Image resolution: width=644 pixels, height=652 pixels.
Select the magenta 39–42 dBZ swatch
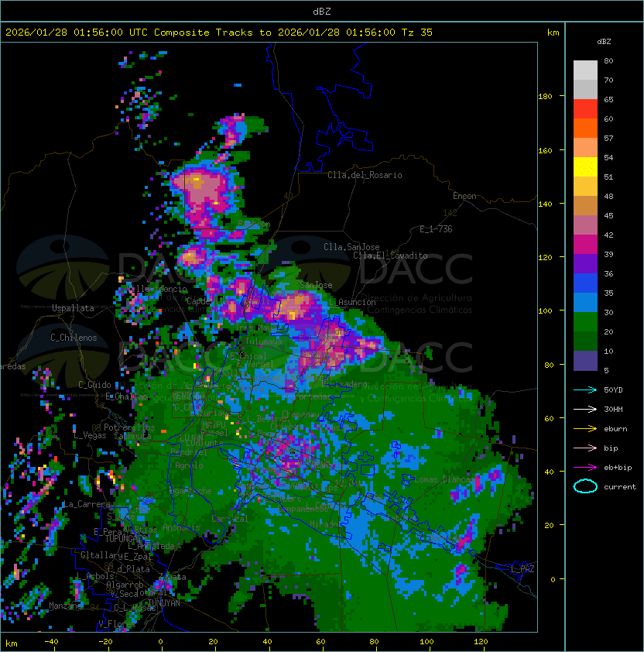pos(585,245)
